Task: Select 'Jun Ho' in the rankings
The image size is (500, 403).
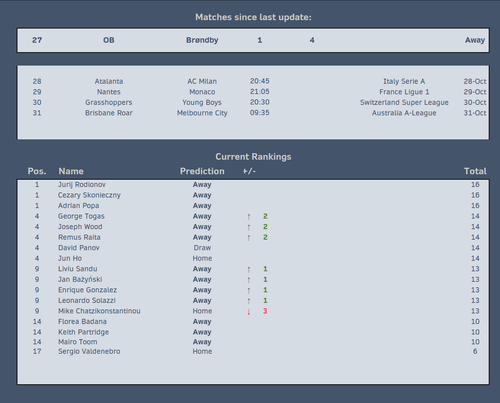Action: (x=70, y=258)
